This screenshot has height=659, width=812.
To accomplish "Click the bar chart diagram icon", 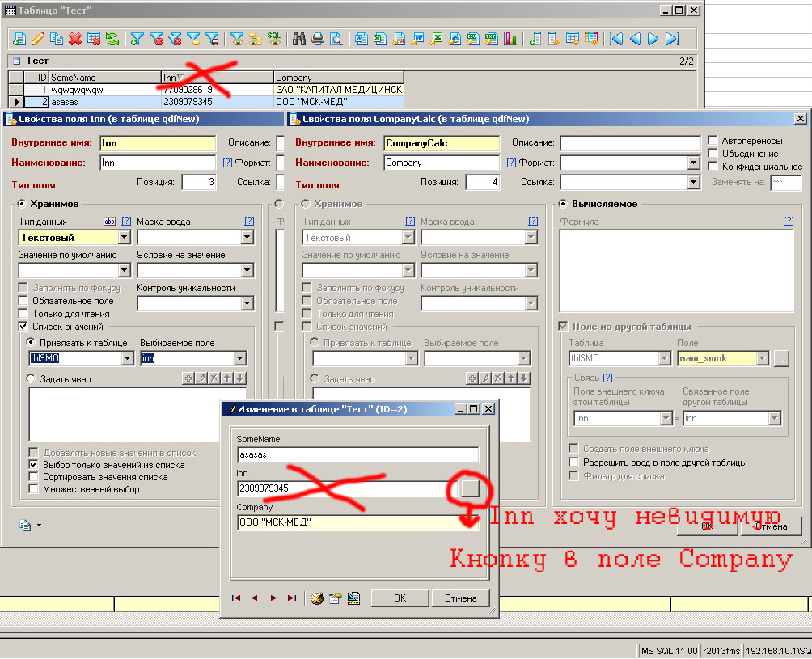I will pyautogui.click(x=510, y=38).
